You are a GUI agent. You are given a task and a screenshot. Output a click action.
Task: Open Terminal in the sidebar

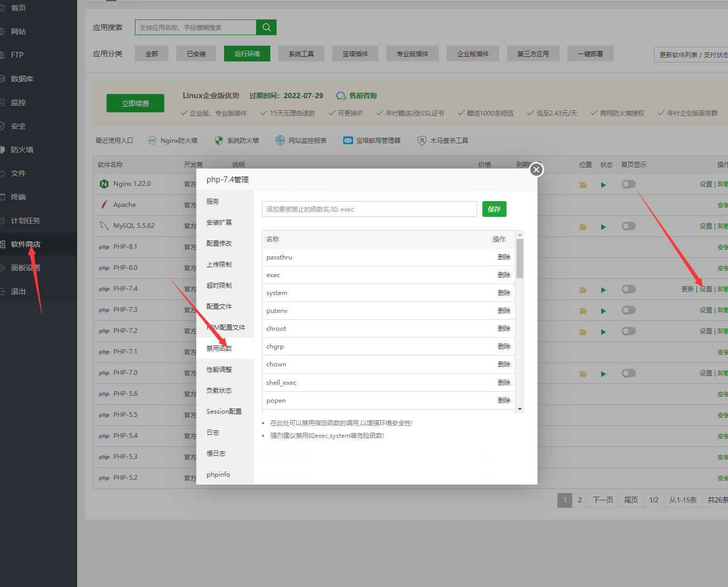click(x=18, y=197)
